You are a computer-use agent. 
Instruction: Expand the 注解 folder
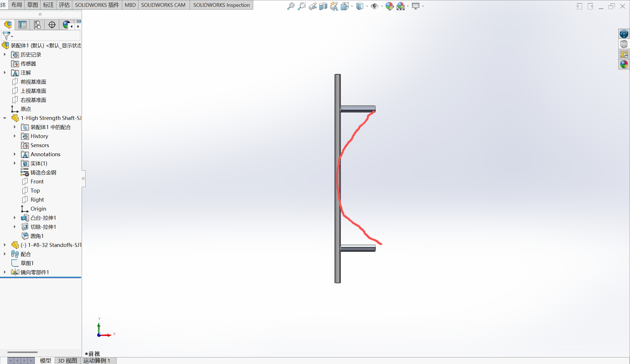point(5,73)
